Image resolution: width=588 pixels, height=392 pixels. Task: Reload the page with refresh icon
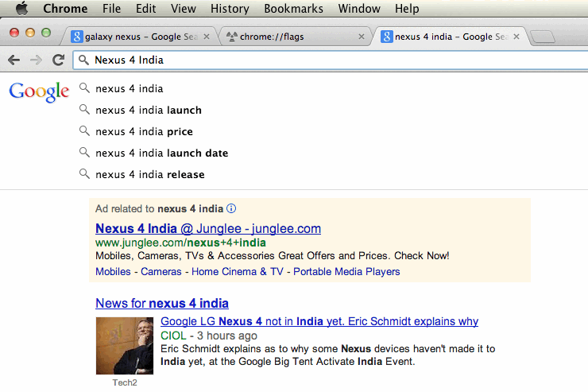click(58, 60)
